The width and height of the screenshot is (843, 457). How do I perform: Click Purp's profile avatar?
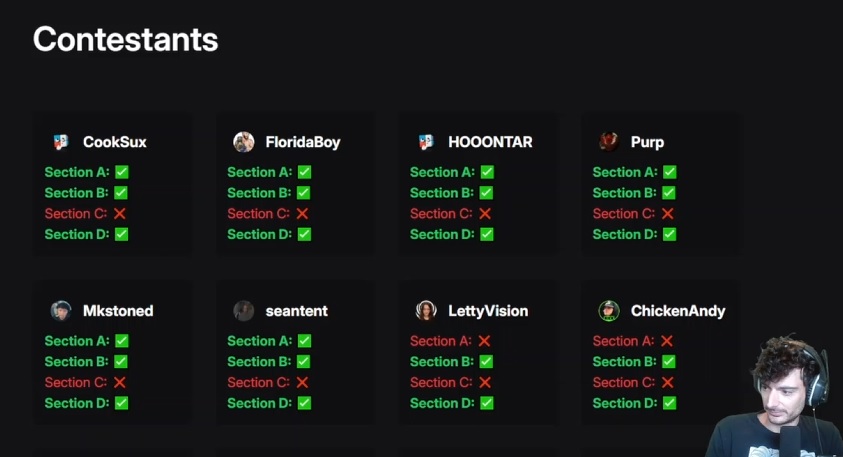click(x=609, y=142)
